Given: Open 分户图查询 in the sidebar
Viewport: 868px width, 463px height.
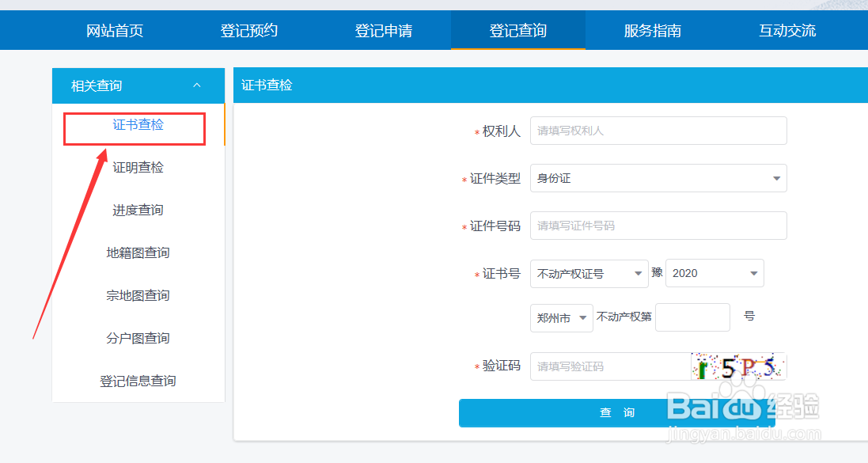Looking at the screenshot, I should [x=138, y=338].
